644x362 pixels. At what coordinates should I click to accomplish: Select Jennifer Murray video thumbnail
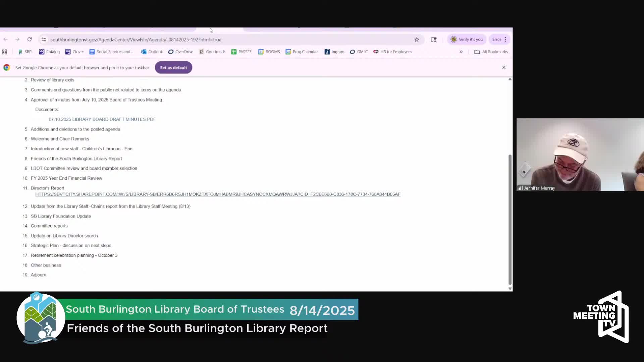pyautogui.click(x=580, y=154)
